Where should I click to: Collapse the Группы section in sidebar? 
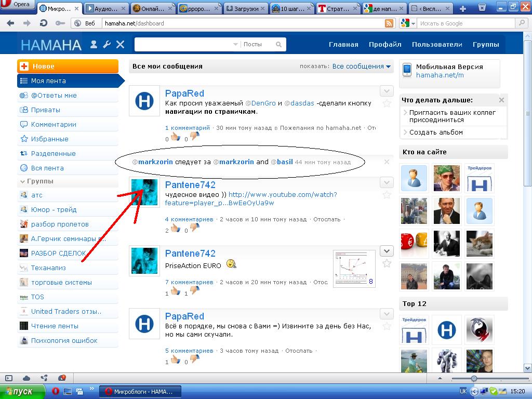tap(22, 182)
